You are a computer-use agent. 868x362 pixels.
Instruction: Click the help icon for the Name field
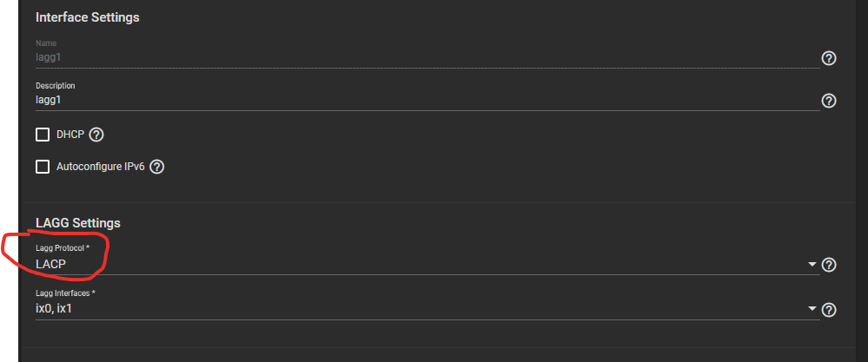[x=829, y=58]
